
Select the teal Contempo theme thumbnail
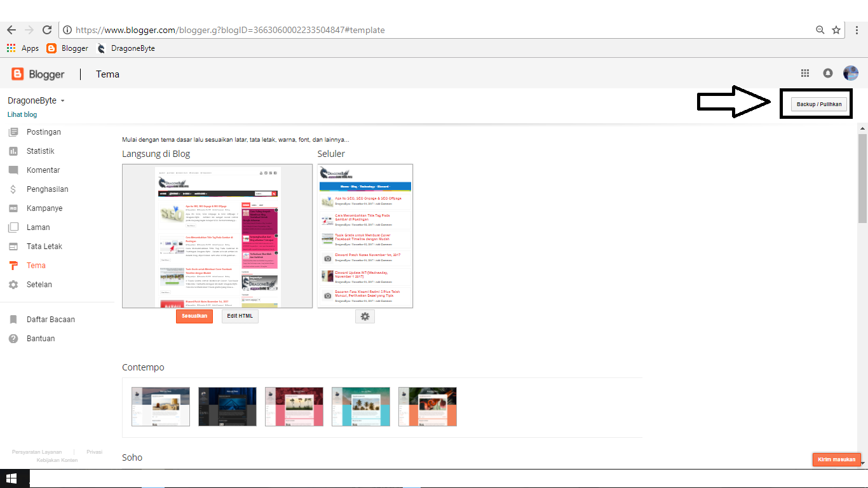pyautogui.click(x=361, y=407)
